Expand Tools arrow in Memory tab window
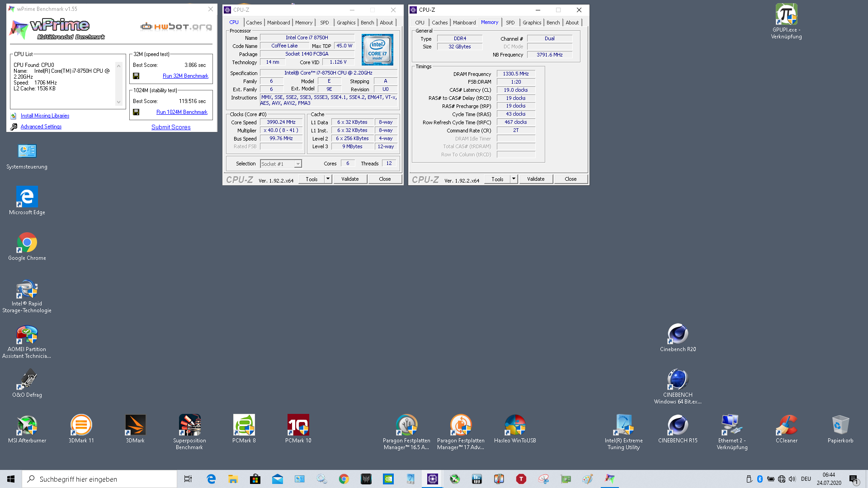 click(x=514, y=179)
